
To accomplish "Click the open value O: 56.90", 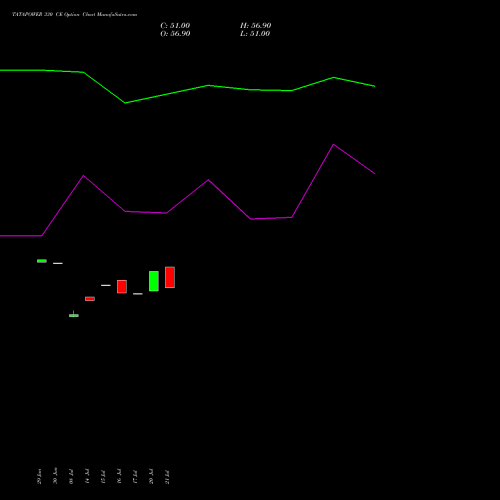I will pyautogui.click(x=175, y=34).
